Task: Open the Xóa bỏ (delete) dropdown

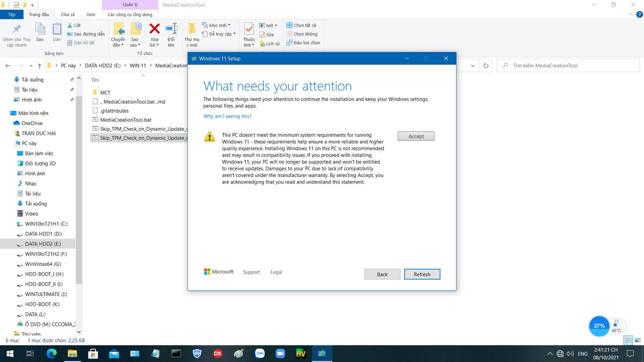Action: 154,42
